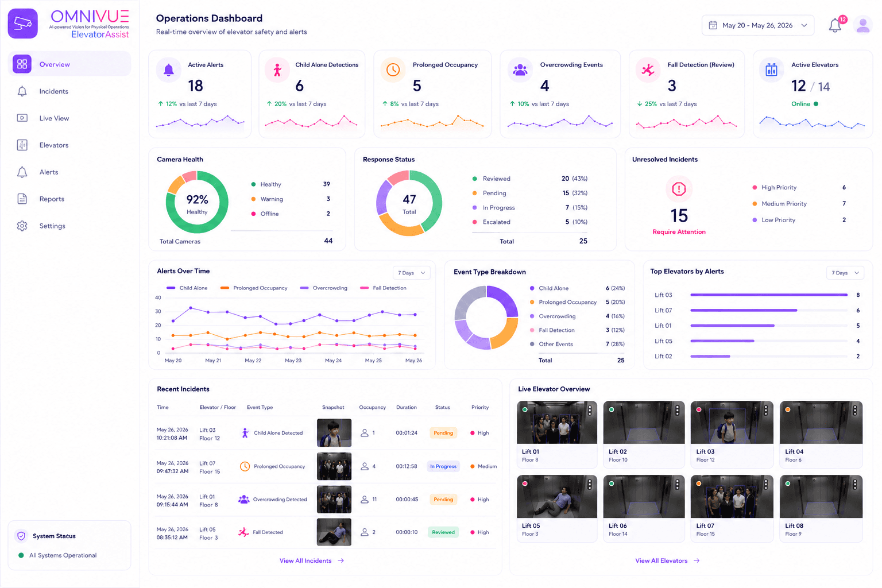Open Top Elevators 7 Days dropdown
The image size is (882, 588).
click(845, 273)
